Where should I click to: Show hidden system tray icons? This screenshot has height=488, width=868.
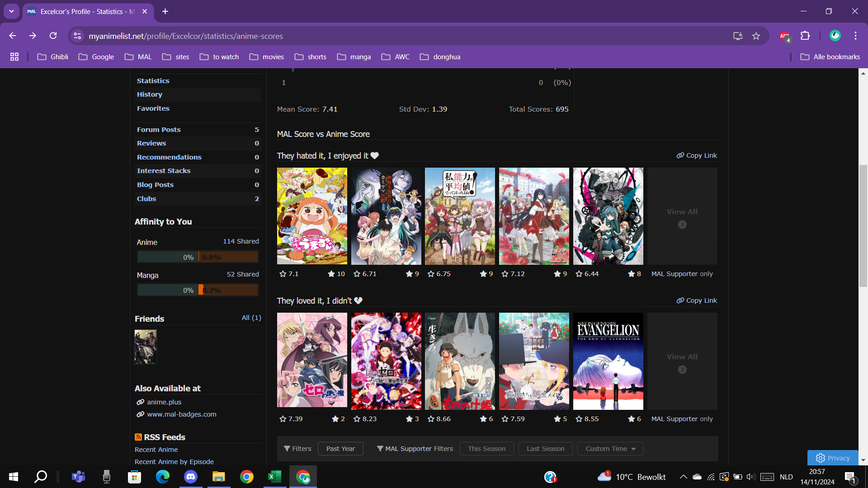pyautogui.click(x=684, y=477)
